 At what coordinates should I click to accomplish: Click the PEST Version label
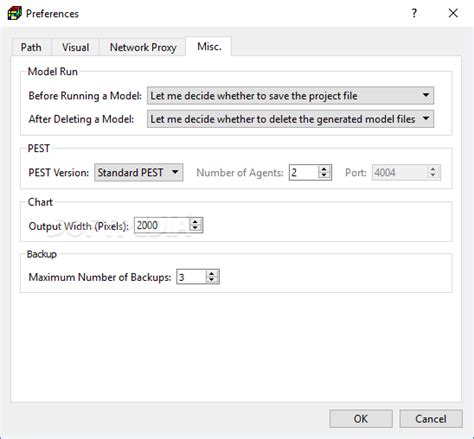pyautogui.click(x=59, y=173)
